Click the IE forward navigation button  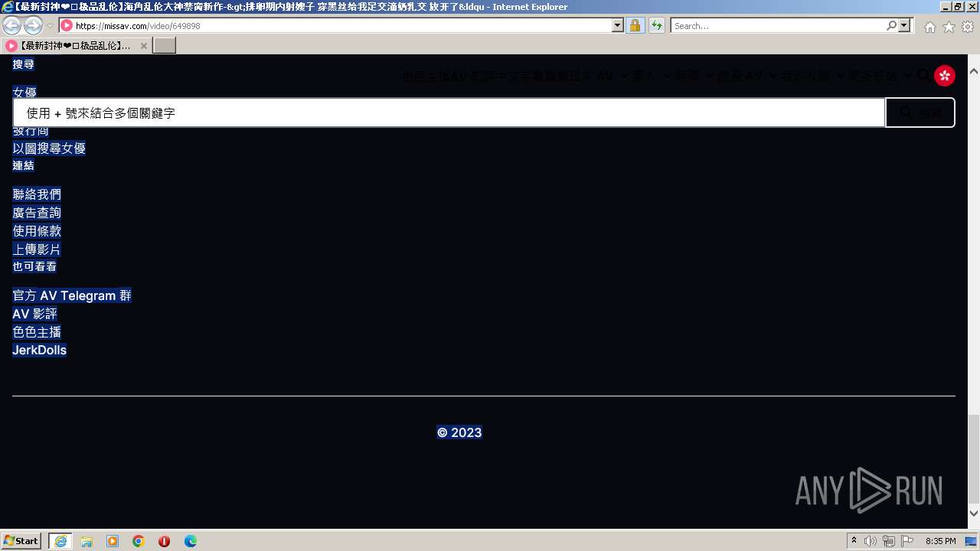pos(33,25)
